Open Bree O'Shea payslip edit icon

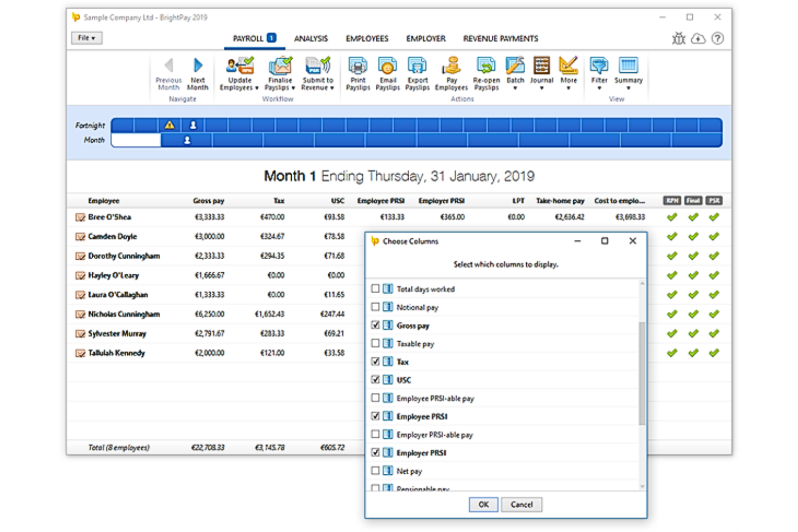click(x=80, y=217)
